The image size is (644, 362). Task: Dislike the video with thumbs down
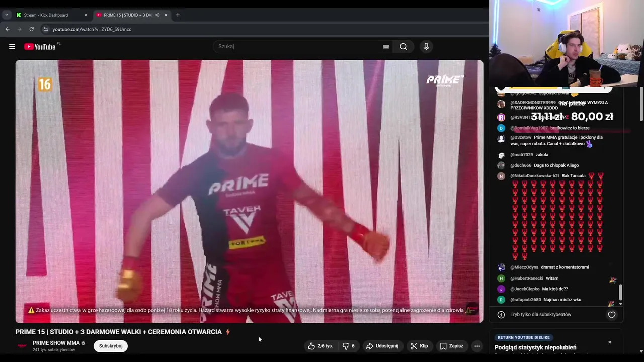click(349, 346)
